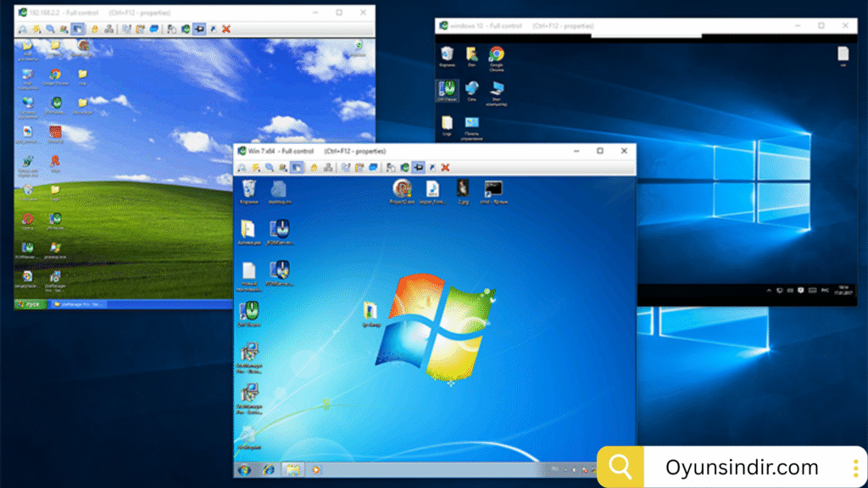Viewport: 868px width, 488px height.
Task: Open the Recycle Bin on the Windows 10 desktop
Action: tap(447, 56)
